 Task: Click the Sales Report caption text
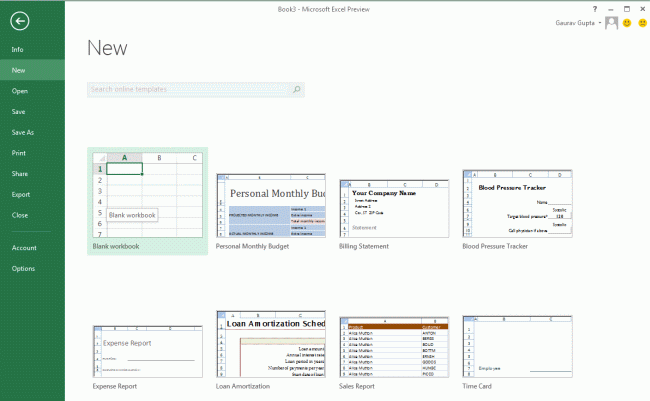point(357,386)
